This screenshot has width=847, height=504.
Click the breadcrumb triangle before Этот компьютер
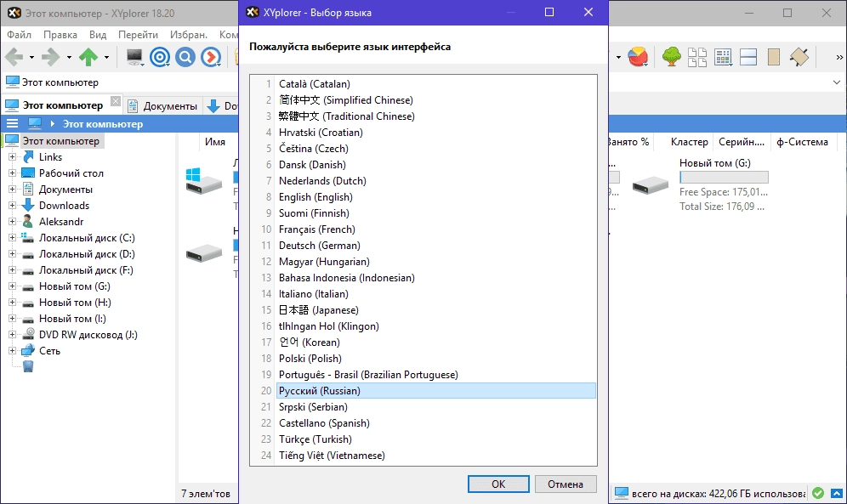tap(53, 123)
